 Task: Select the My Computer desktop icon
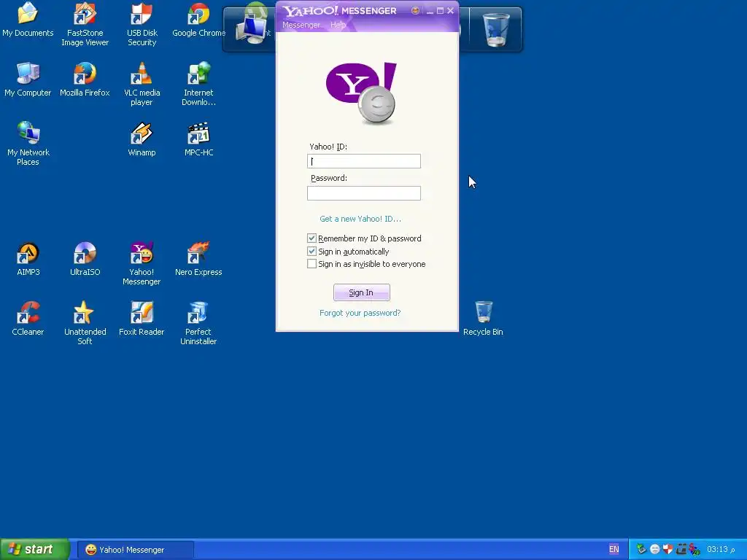pos(28,79)
